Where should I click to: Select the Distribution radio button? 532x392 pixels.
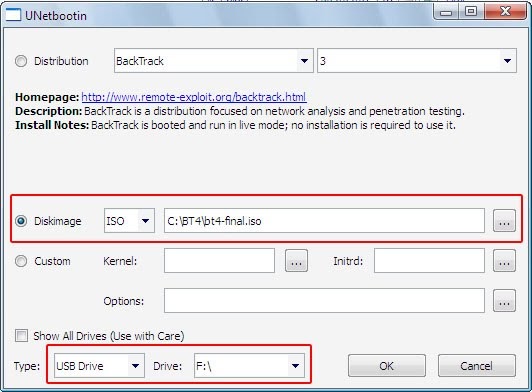(x=21, y=61)
